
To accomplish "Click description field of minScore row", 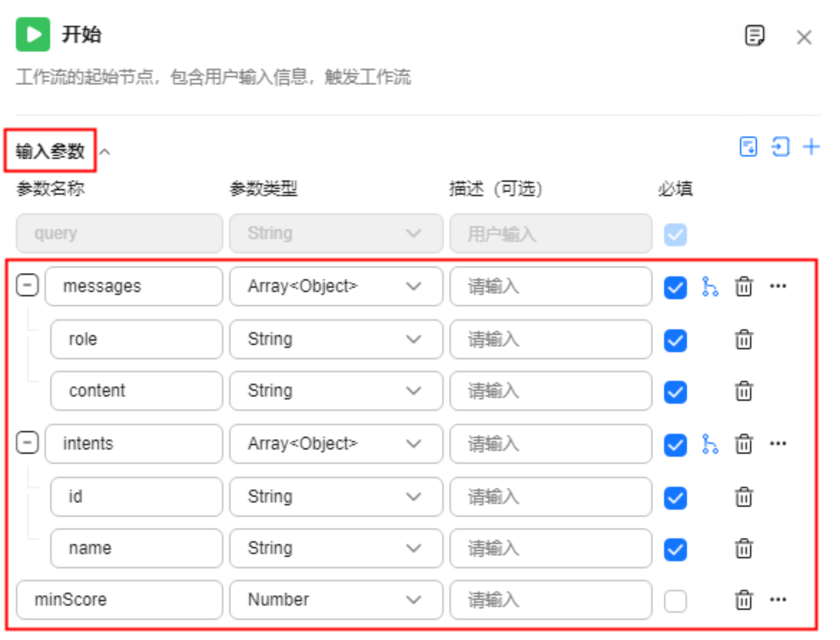I will pyautogui.click(x=551, y=600).
